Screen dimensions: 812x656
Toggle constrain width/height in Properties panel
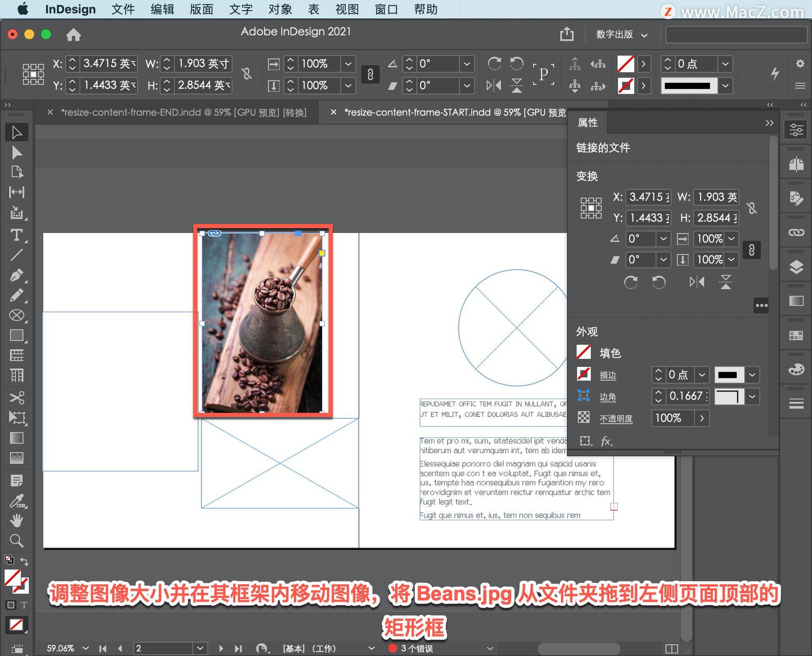(752, 208)
